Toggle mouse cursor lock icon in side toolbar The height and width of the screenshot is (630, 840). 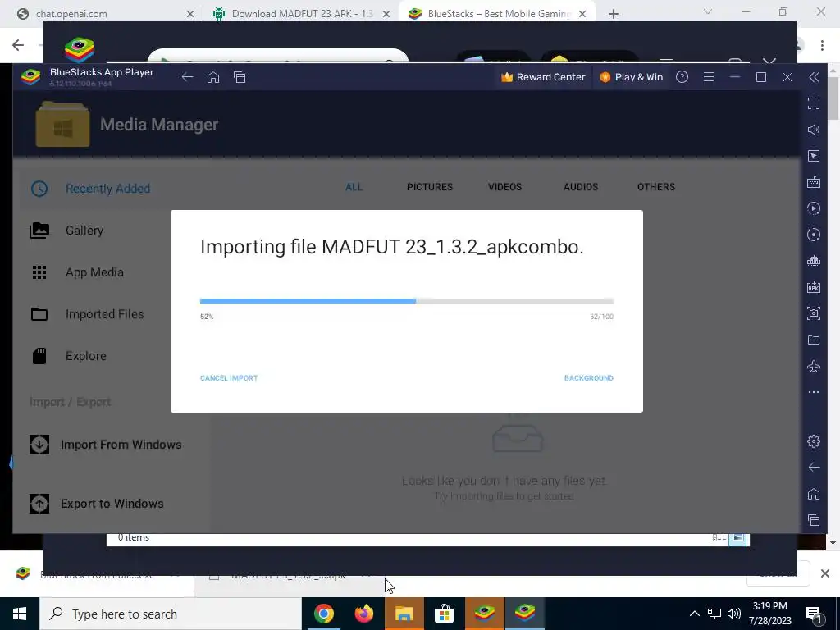tap(814, 156)
